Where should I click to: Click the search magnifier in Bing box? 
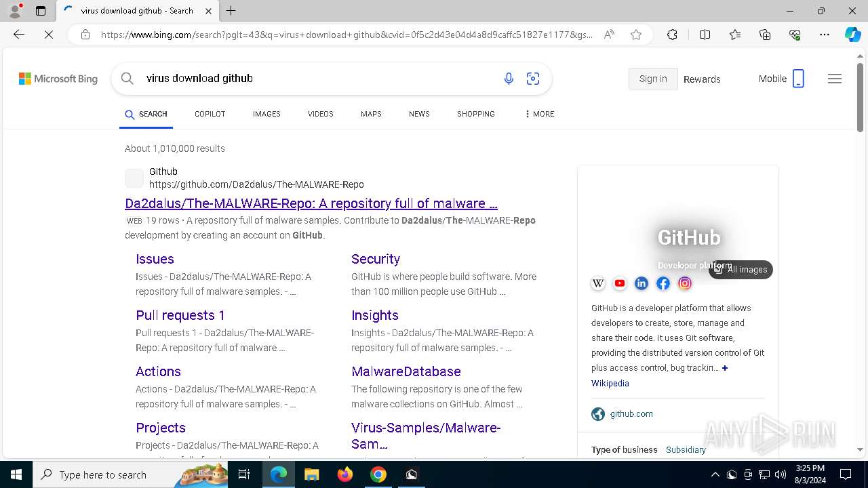[x=127, y=79]
